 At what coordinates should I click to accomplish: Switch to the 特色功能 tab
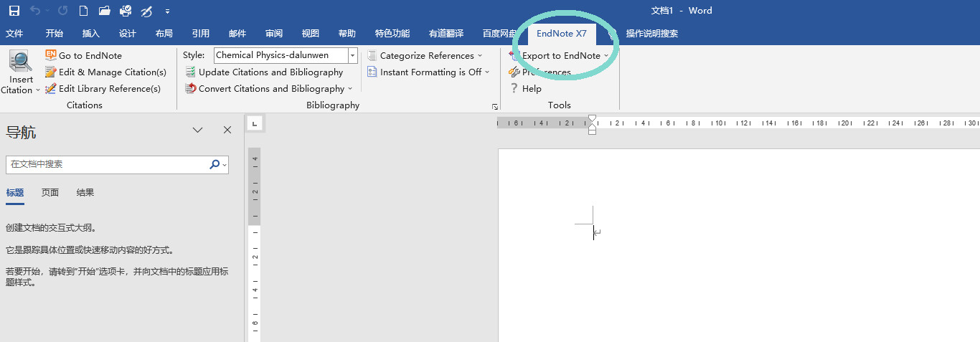(392, 33)
